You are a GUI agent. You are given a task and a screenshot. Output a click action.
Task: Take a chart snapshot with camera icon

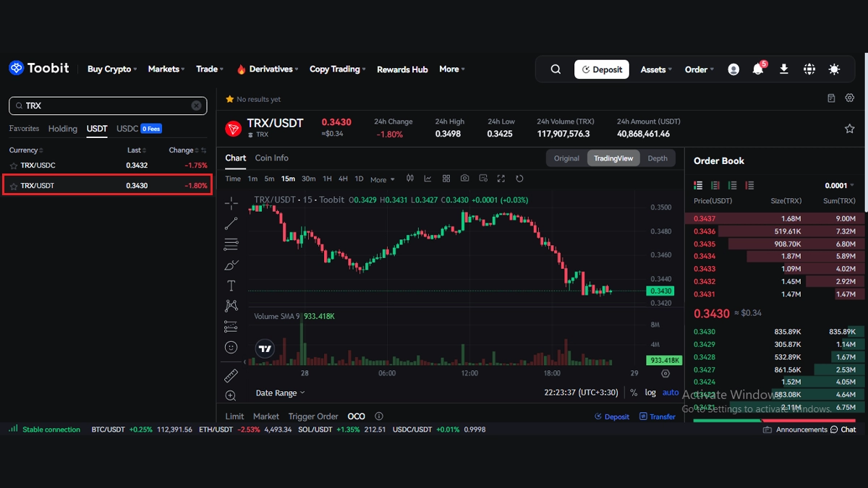click(464, 179)
